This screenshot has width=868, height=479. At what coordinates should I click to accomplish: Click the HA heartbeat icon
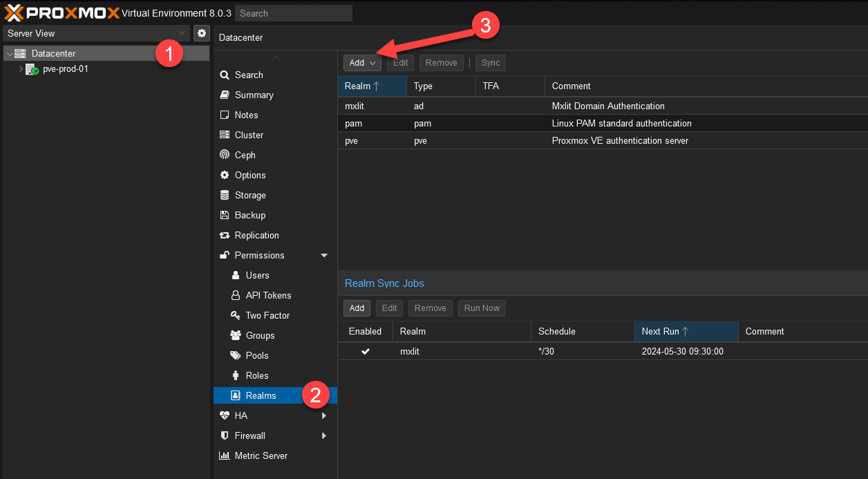(225, 415)
